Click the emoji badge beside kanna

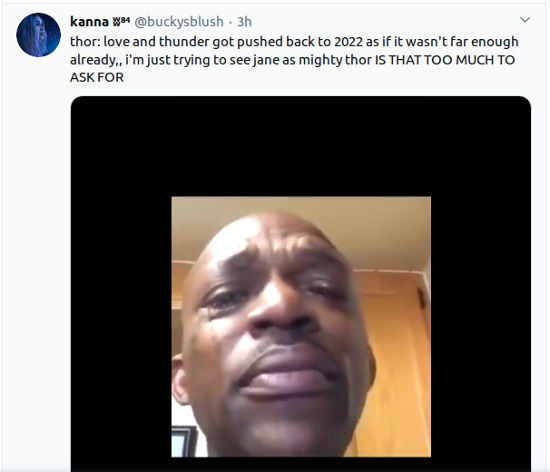pos(116,22)
